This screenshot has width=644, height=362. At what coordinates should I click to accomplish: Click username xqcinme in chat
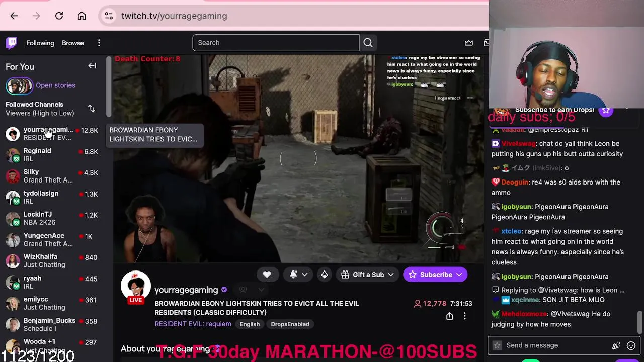(x=526, y=300)
